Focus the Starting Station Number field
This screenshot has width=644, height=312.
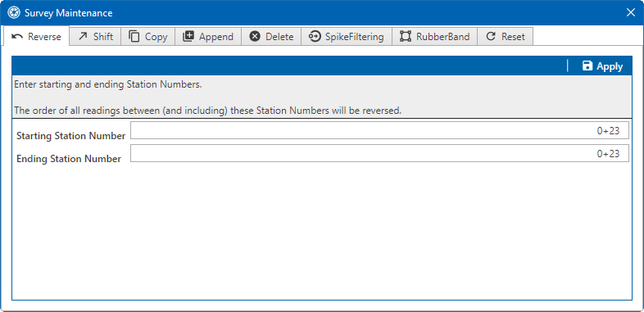(x=379, y=130)
